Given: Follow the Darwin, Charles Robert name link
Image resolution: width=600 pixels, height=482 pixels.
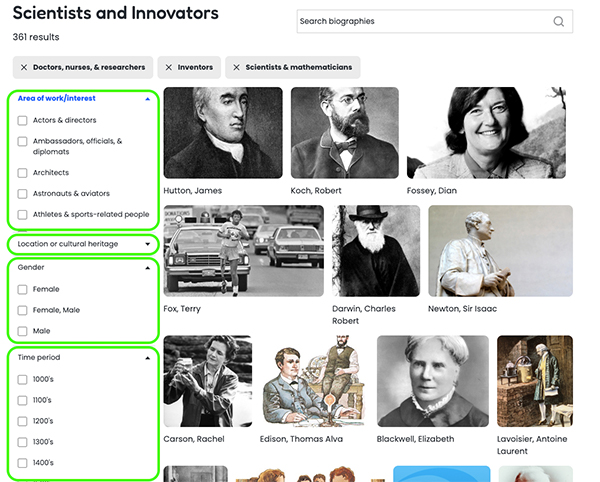Looking at the screenshot, I should tap(364, 315).
